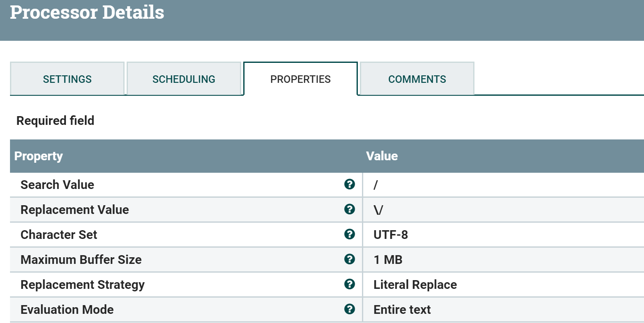Click help icon beside Character Set

click(349, 234)
